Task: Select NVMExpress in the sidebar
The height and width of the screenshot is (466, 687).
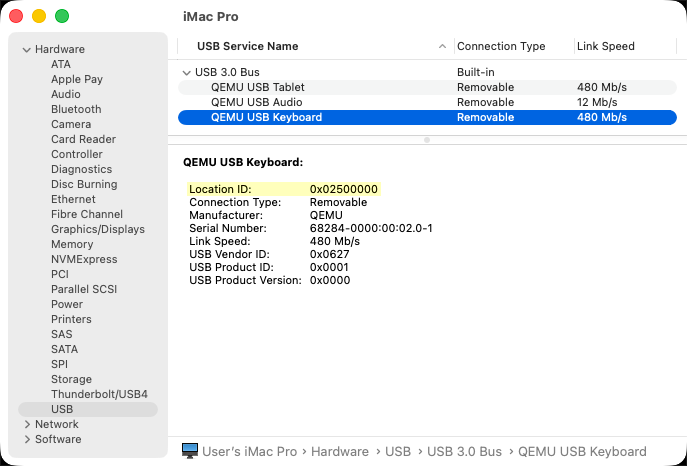Action: 84,259
